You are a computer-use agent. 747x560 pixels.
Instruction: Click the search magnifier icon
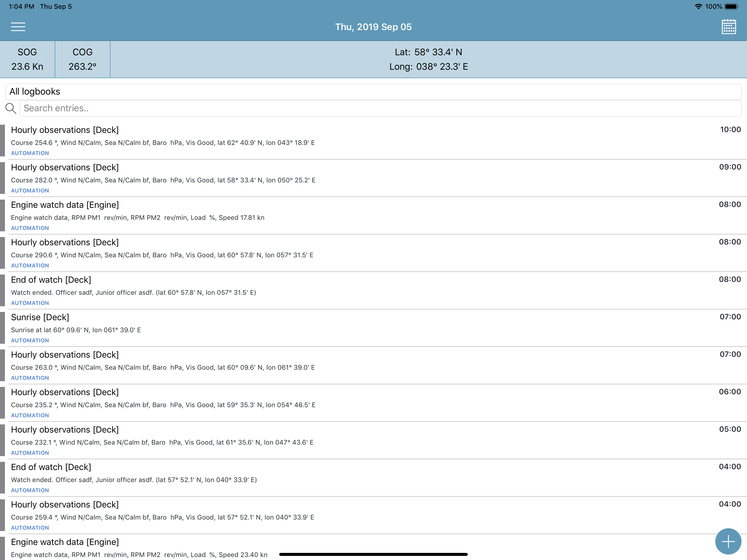[11, 109]
